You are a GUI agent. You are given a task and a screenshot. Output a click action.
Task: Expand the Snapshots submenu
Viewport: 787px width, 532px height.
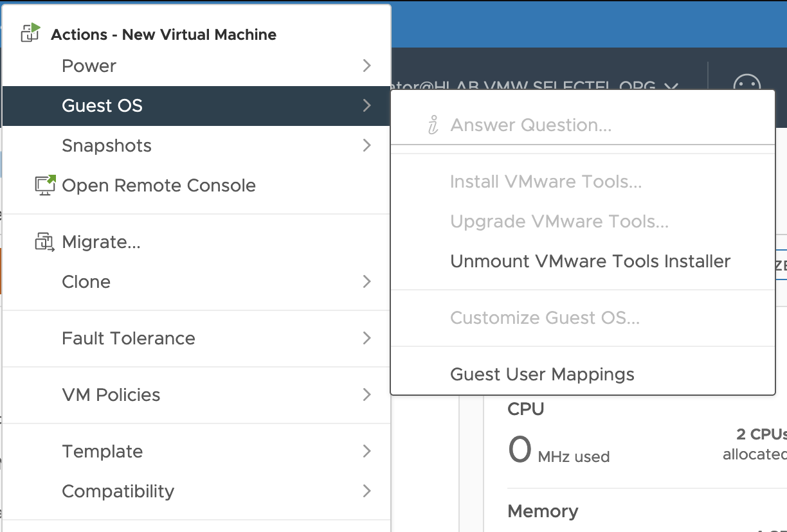[366, 145]
